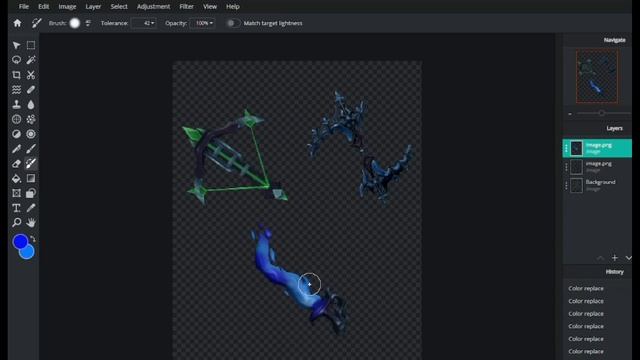Select the Background layer row
Screen dimensions: 640x360
coord(597,185)
